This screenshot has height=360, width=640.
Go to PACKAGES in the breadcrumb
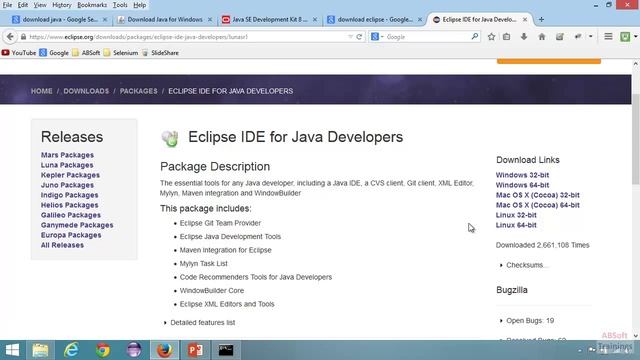tap(138, 91)
